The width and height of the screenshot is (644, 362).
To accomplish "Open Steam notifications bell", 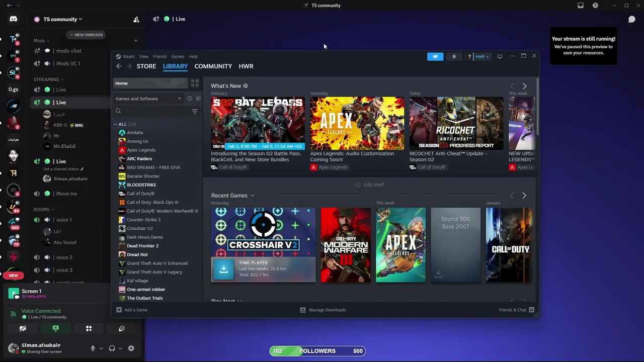I will click(454, 56).
